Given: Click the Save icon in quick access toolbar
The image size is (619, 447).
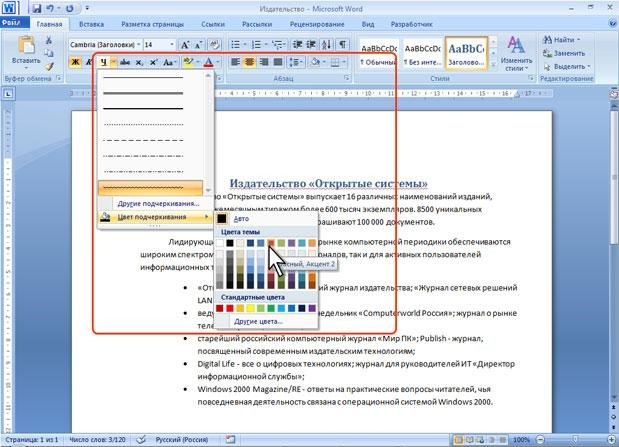Looking at the screenshot, I should [36, 8].
